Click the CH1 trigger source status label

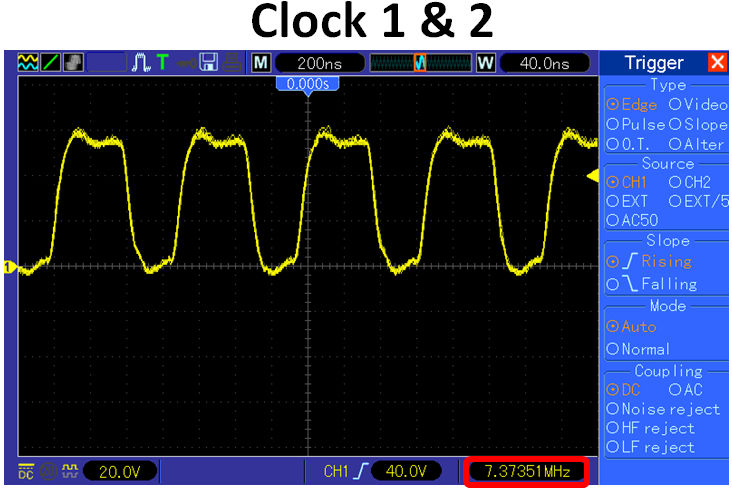pos(336,471)
